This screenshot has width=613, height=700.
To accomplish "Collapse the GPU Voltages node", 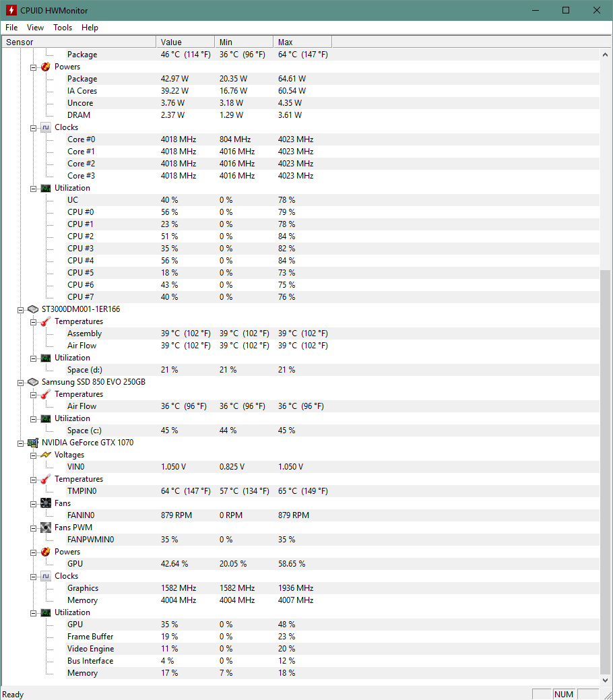I will (33, 456).
